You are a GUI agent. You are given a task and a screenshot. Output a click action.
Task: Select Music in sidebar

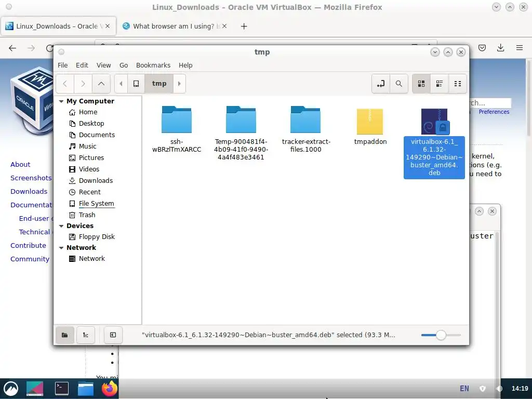pos(87,146)
